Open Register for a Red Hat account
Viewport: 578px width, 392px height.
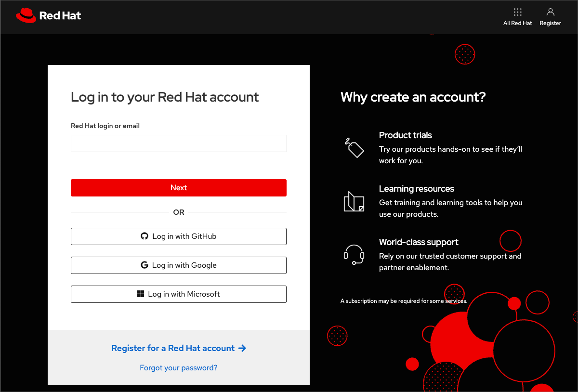click(173, 348)
